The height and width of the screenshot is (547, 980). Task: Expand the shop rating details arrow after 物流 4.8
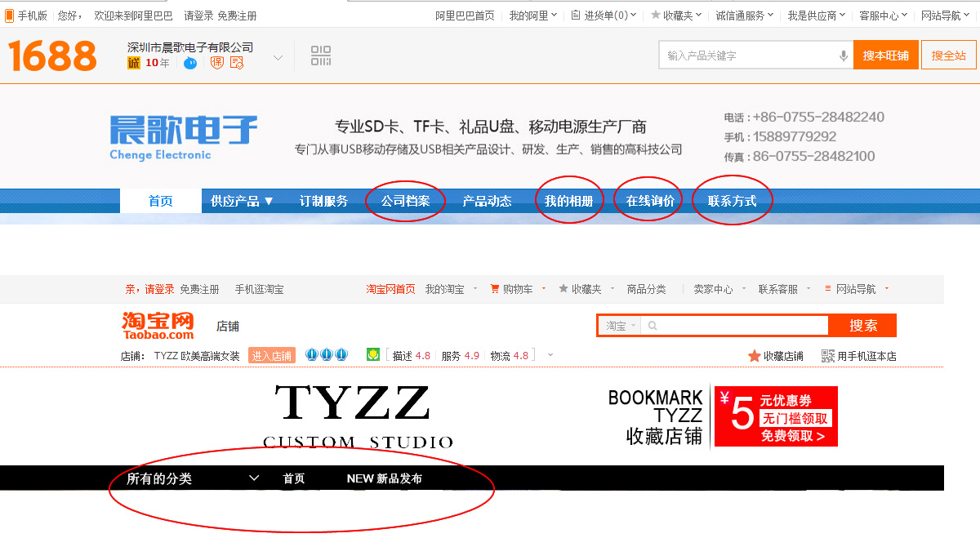pos(550,355)
